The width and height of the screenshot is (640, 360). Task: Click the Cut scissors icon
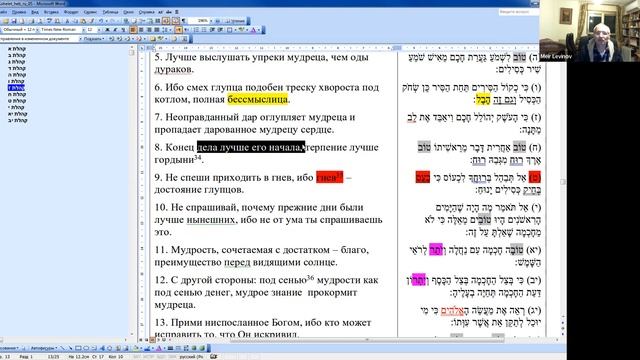point(67,21)
